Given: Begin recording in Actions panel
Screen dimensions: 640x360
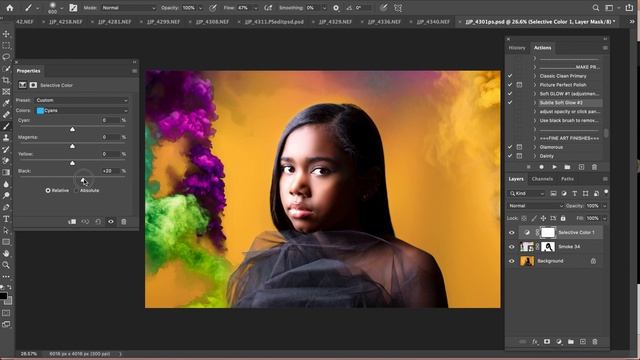Looking at the screenshot, I should (541, 167).
